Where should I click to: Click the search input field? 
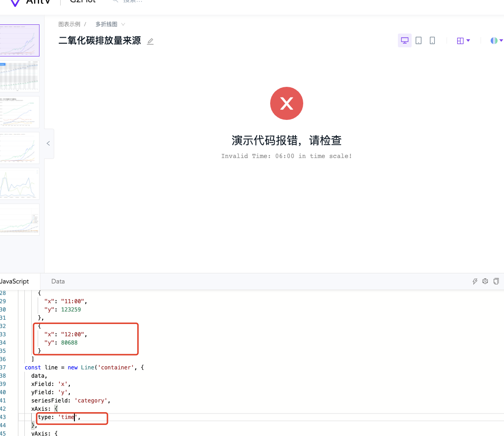pyautogui.click(x=131, y=2)
